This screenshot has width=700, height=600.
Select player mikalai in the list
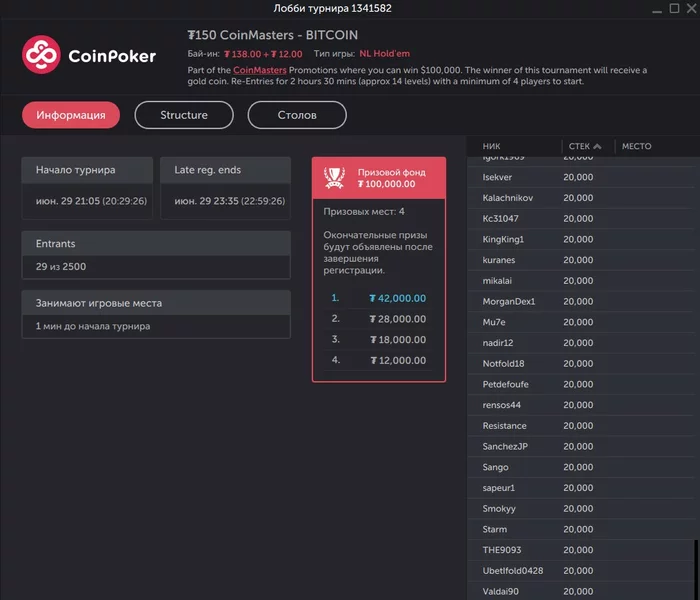pyautogui.click(x=581, y=281)
